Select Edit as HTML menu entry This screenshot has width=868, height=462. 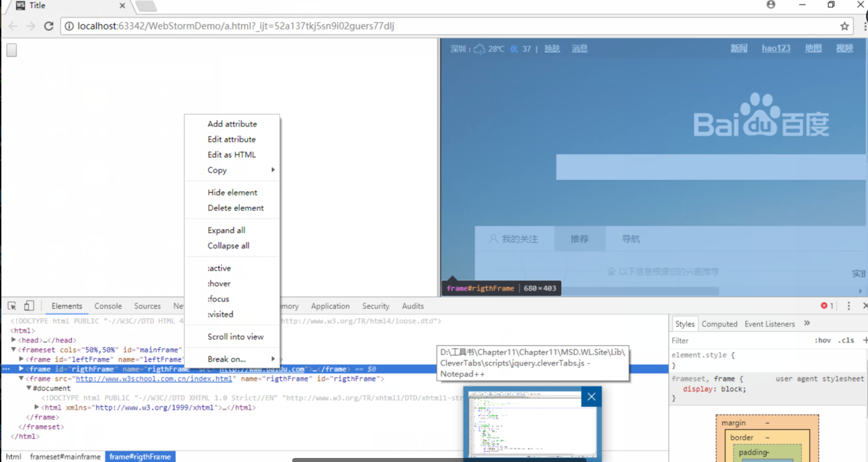232,154
